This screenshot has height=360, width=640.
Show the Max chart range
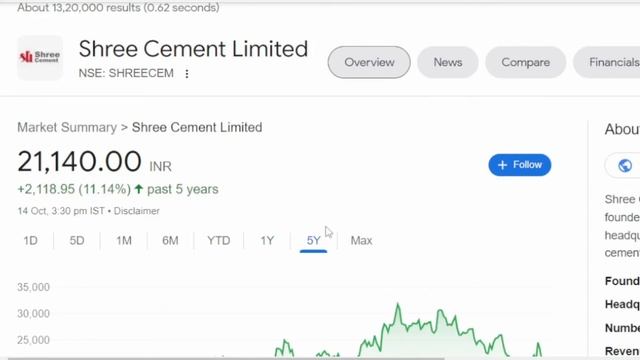(361, 240)
